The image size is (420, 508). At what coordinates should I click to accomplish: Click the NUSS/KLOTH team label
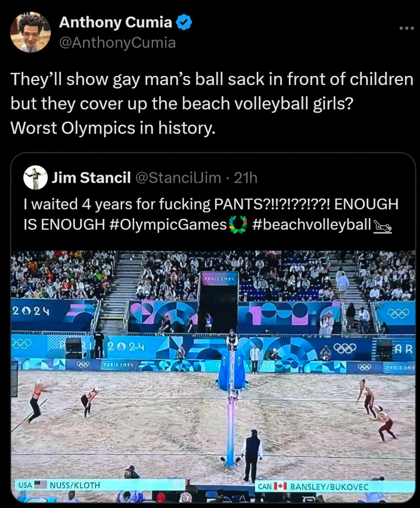(75, 485)
